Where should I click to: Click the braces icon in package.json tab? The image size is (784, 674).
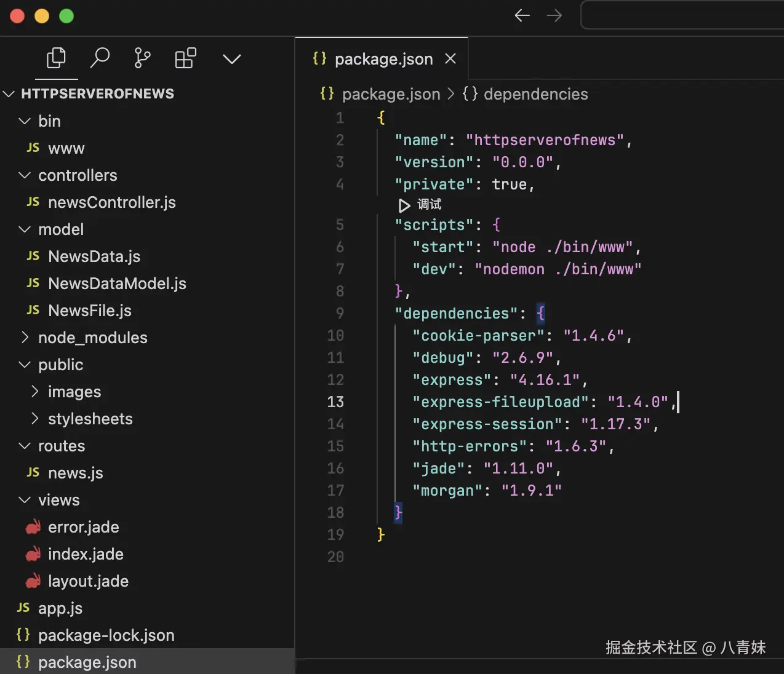(x=319, y=58)
